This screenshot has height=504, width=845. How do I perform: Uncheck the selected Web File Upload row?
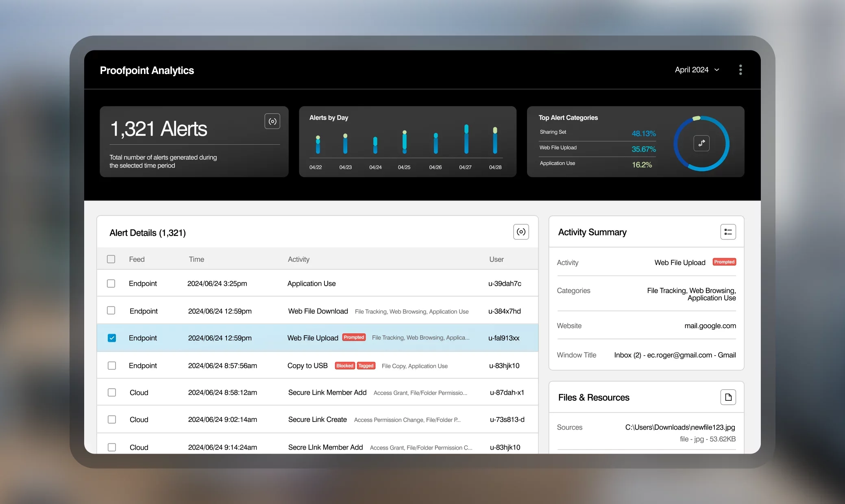point(111,338)
